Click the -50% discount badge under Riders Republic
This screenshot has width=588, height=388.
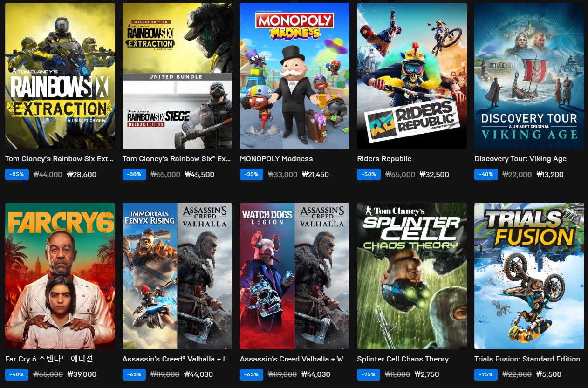coord(369,175)
